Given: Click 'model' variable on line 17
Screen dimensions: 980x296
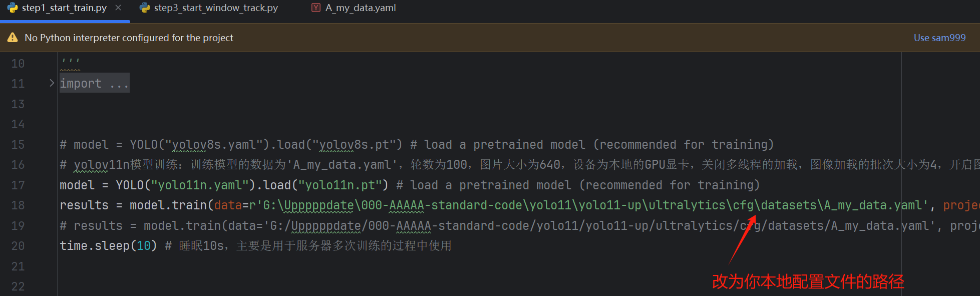Looking at the screenshot, I should (x=77, y=185).
